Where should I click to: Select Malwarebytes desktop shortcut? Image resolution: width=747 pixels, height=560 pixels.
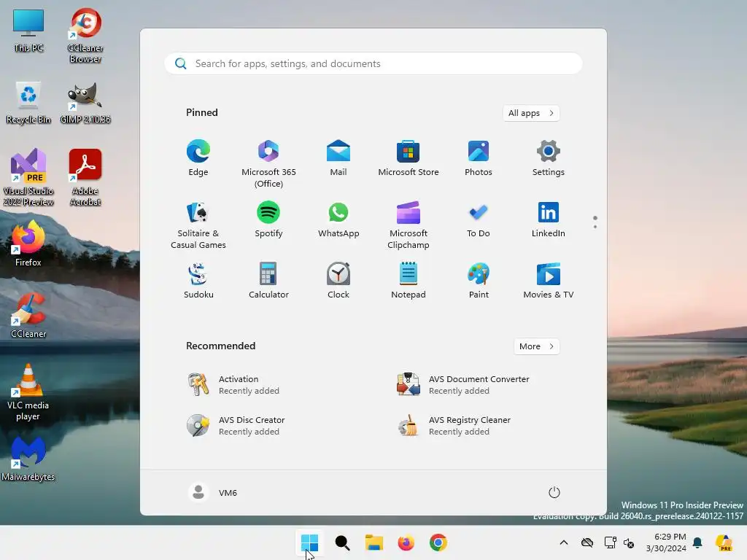click(x=28, y=459)
